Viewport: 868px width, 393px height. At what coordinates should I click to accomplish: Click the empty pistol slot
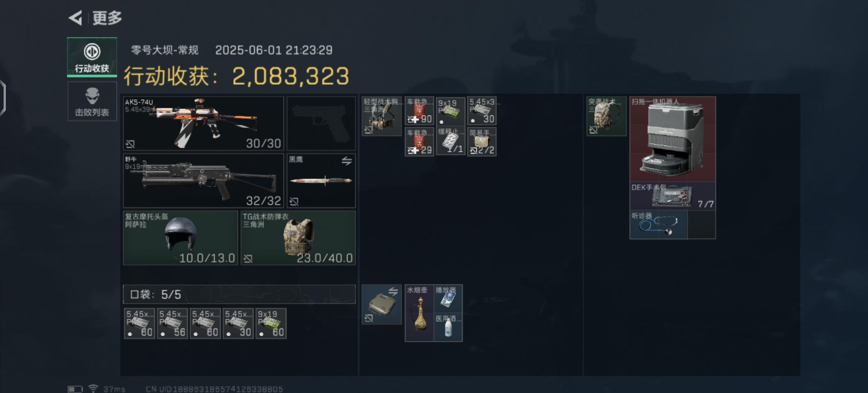click(x=321, y=123)
